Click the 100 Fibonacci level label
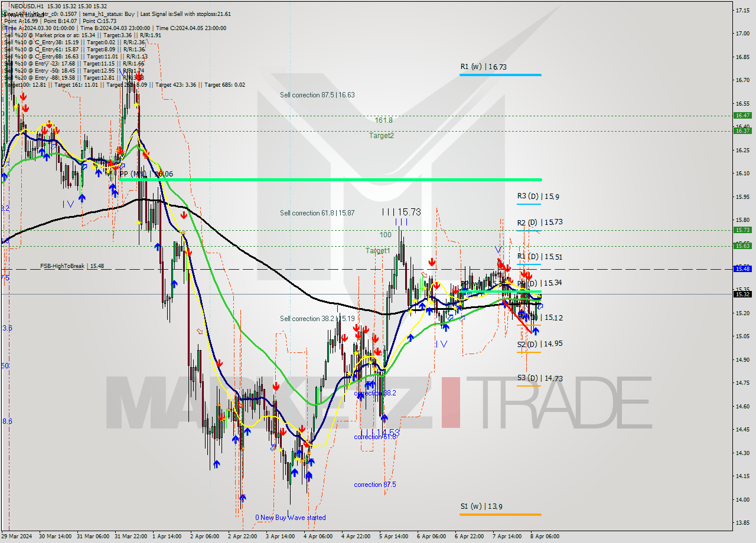The image size is (756, 543). click(x=386, y=235)
